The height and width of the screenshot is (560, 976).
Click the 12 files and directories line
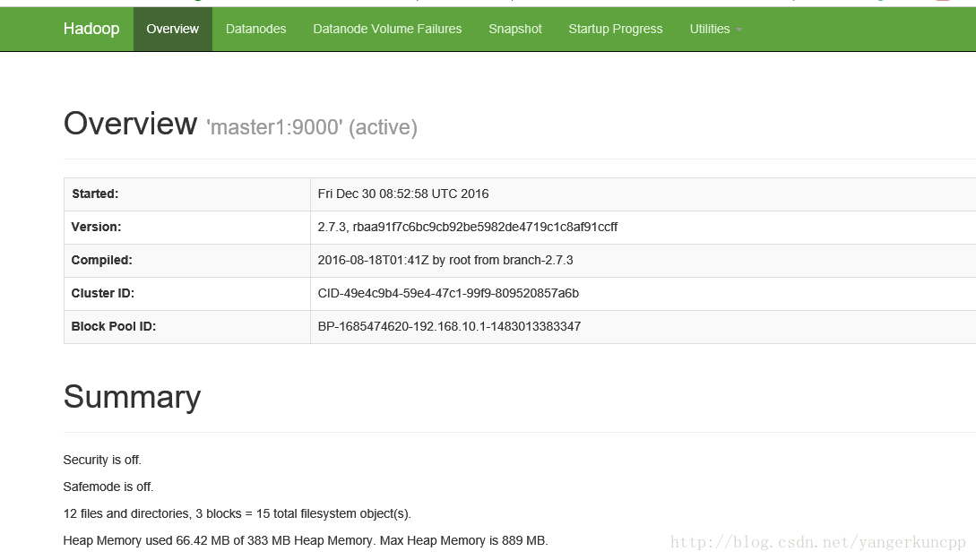tap(238, 513)
